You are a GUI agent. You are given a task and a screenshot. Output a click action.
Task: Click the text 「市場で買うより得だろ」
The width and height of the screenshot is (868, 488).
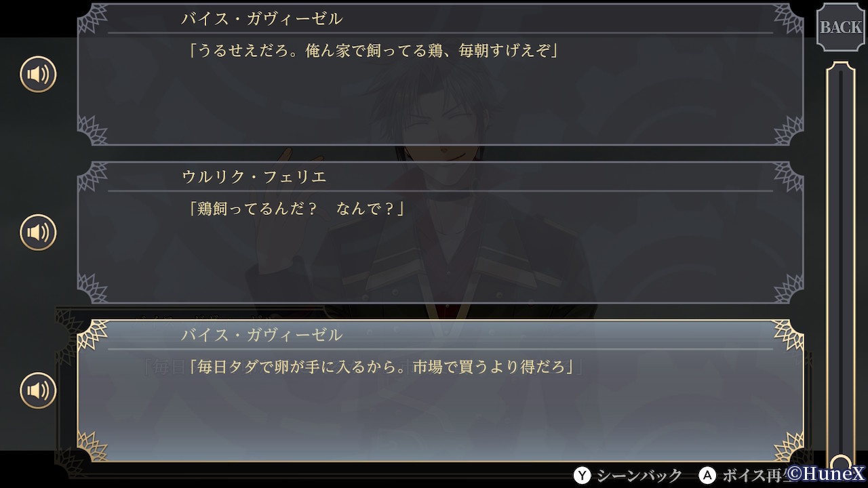coord(496,367)
